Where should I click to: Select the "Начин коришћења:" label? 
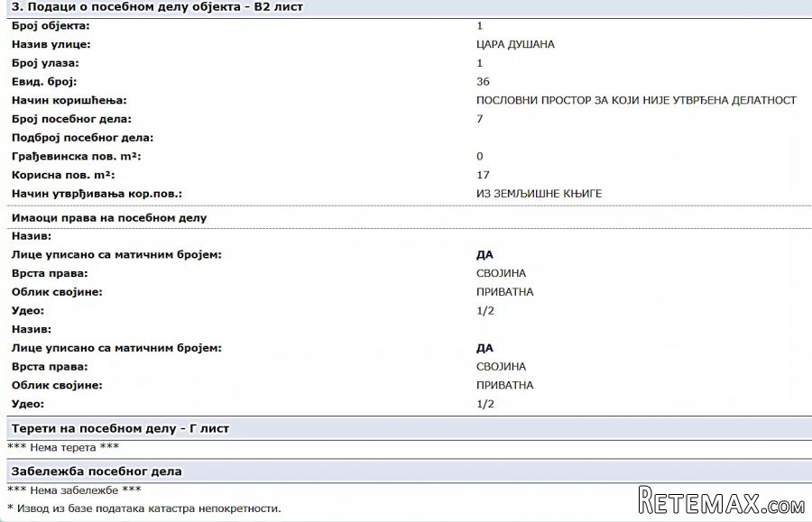[x=69, y=100]
